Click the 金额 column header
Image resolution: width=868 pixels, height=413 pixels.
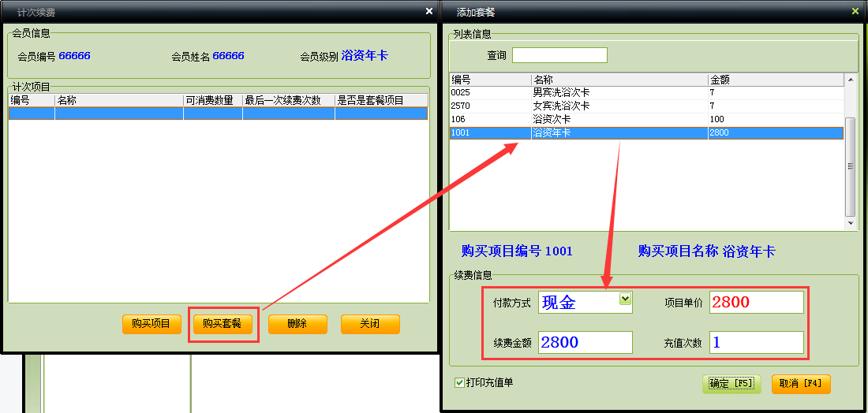[776, 80]
